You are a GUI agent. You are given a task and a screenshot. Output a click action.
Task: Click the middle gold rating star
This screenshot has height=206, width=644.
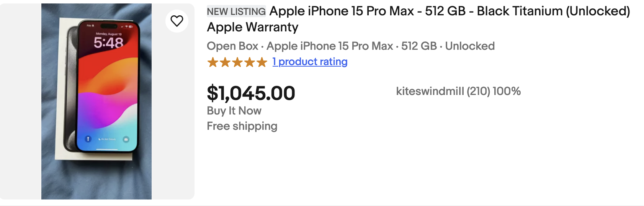(x=237, y=62)
